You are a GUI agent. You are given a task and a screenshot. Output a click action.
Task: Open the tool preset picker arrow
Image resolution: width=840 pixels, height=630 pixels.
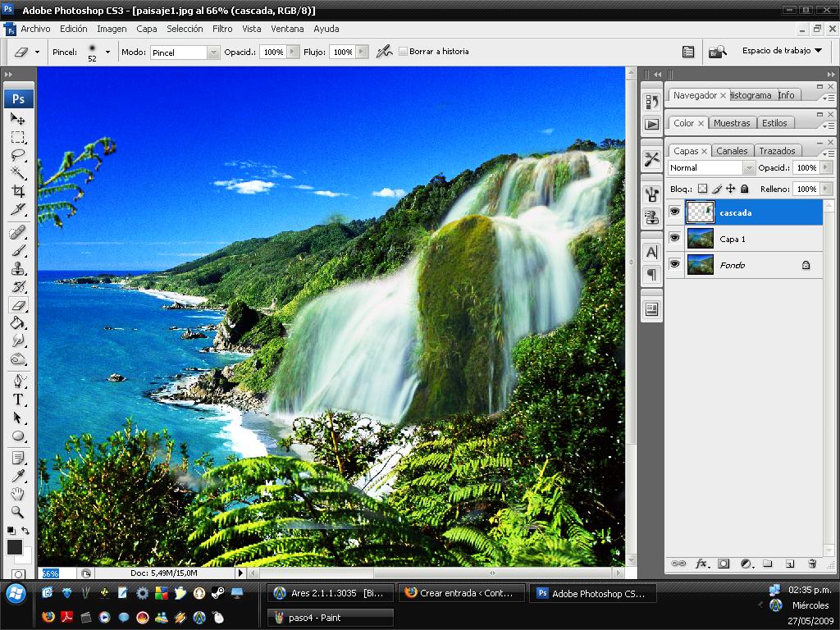[37, 52]
